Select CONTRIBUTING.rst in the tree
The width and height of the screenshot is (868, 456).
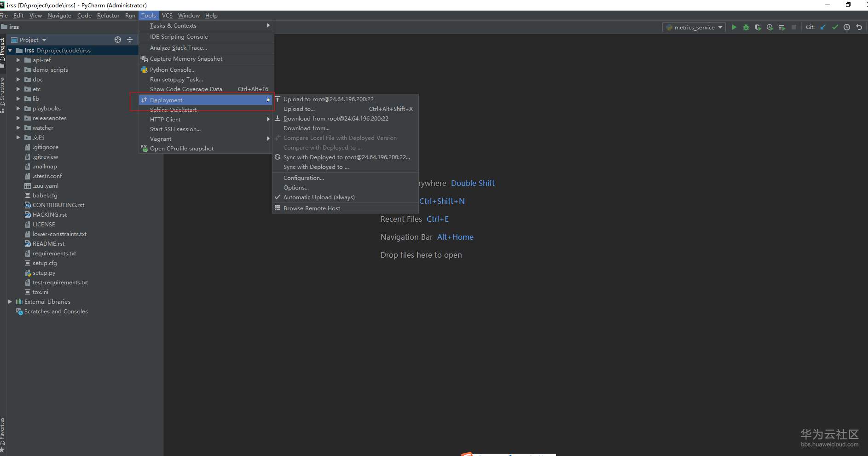(58, 205)
